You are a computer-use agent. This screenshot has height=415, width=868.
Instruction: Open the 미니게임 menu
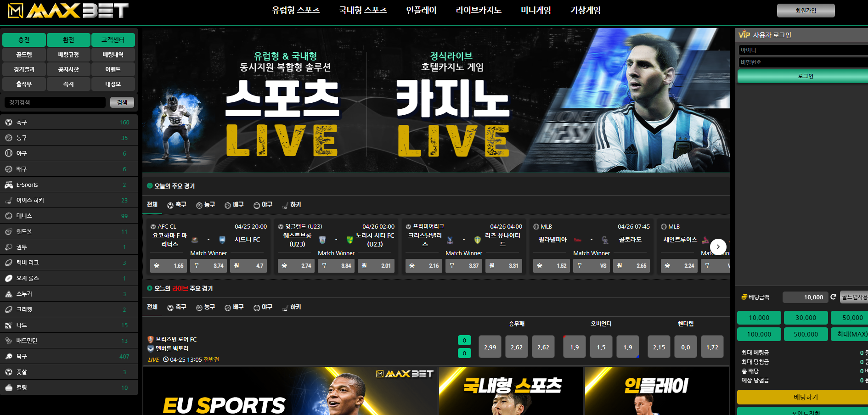pyautogui.click(x=536, y=10)
